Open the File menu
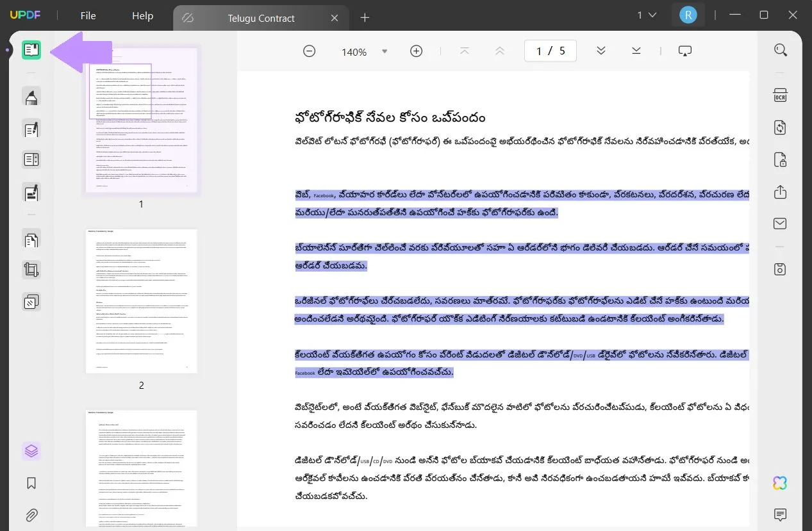The image size is (812, 531). point(88,15)
